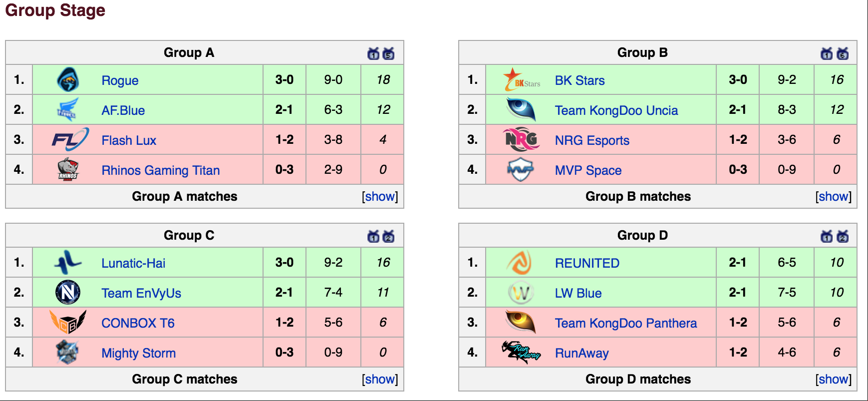
Task: Click the Rogue team logo icon
Action: tap(68, 80)
